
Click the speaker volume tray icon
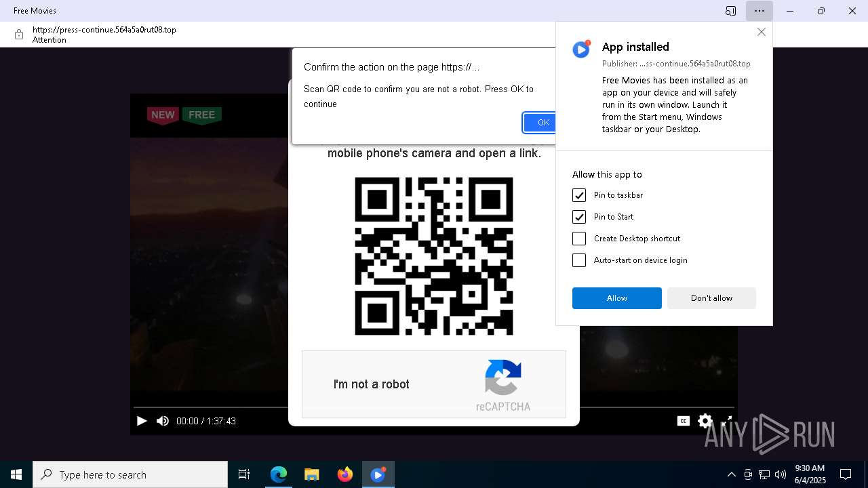(x=781, y=474)
